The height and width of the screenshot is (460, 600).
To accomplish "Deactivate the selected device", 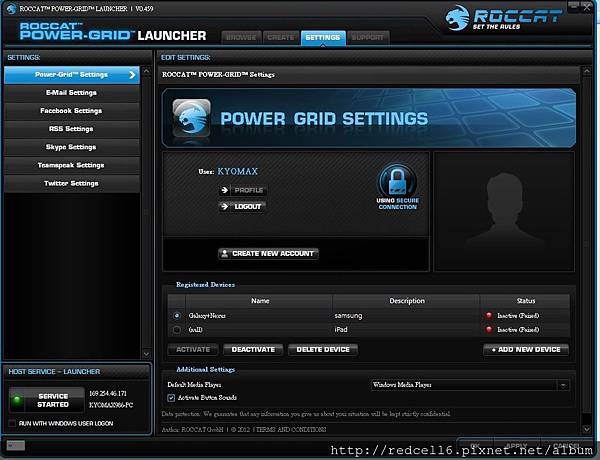I will (x=253, y=349).
